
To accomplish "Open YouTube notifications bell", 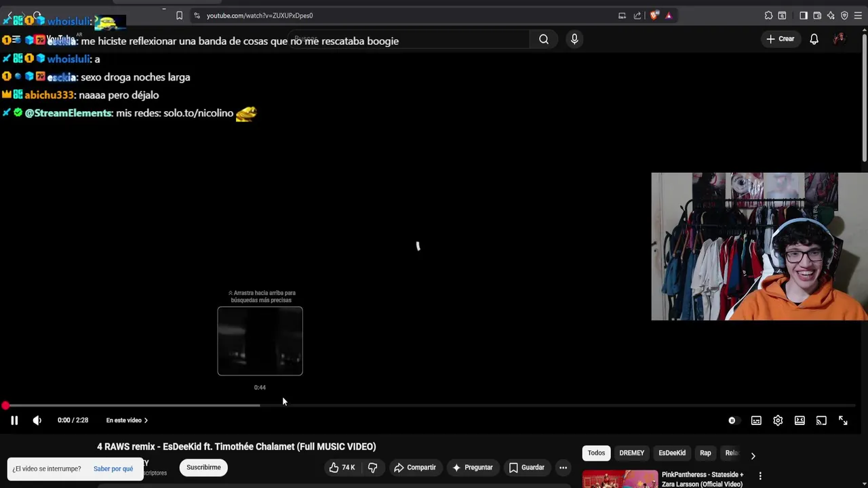I will (x=814, y=39).
